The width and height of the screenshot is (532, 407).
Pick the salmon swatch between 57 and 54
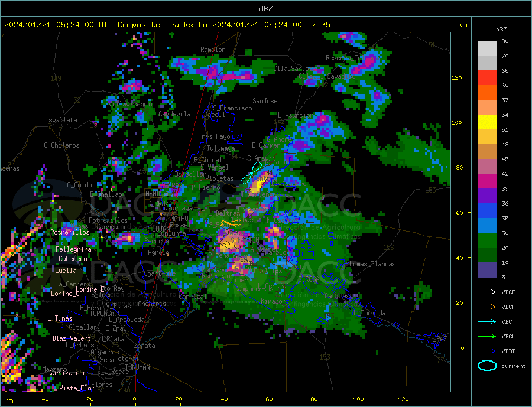tap(487, 108)
